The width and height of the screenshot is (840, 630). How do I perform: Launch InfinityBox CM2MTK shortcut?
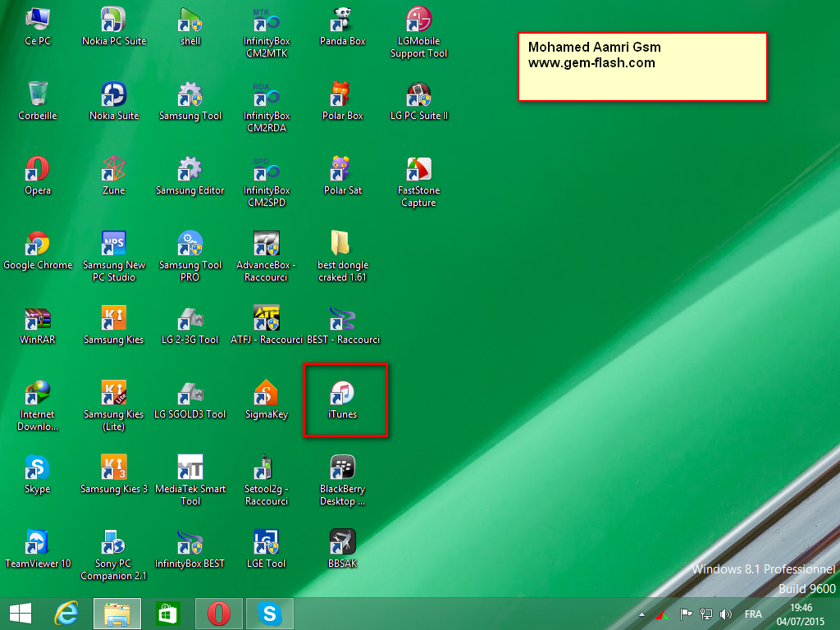pos(267,33)
